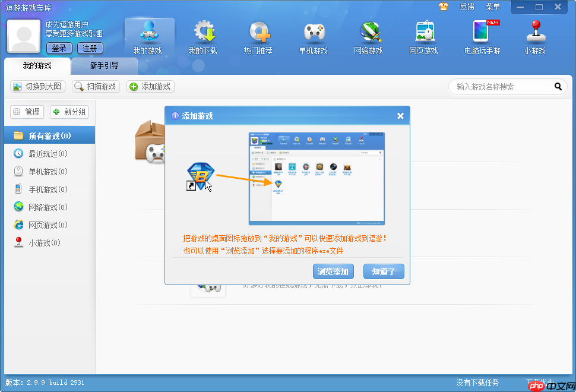The width and height of the screenshot is (576, 392).
Task: Open the 热门推荐 recommendations icon
Action: coord(258,38)
